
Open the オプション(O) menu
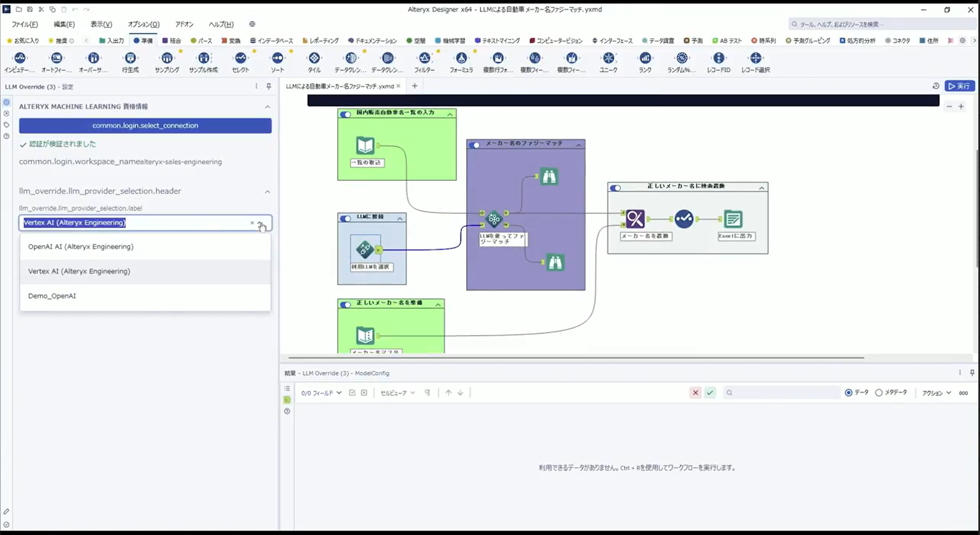pos(144,24)
